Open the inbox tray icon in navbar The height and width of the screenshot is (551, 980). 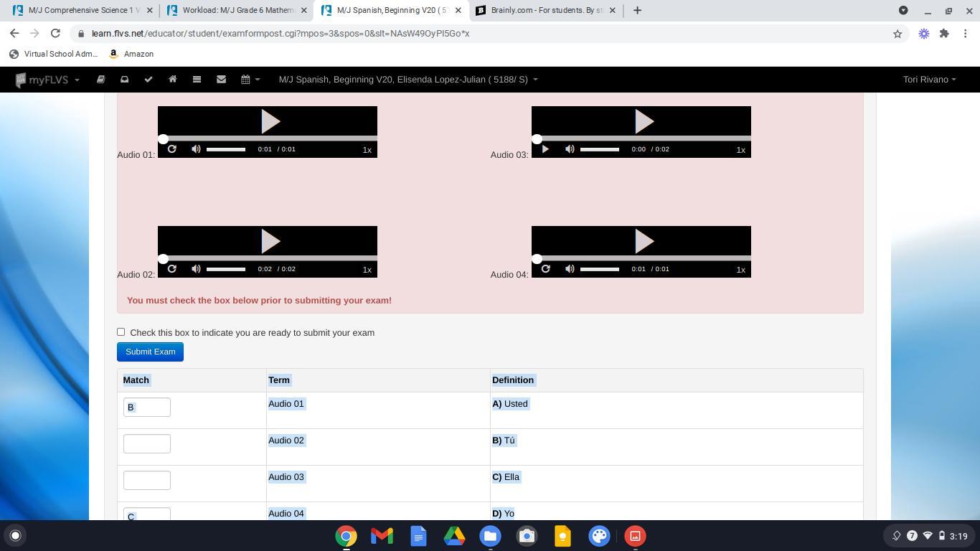tap(124, 80)
